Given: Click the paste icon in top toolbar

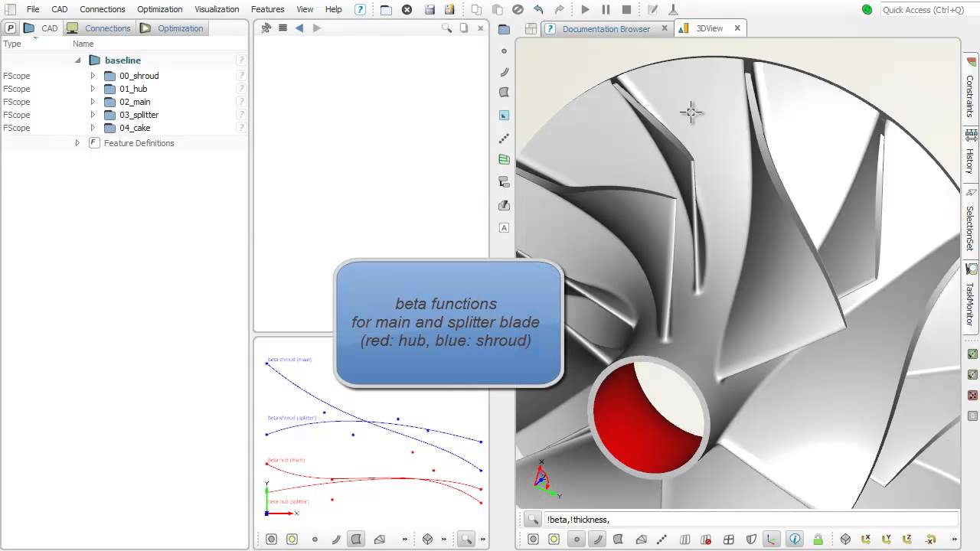Looking at the screenshot, I should (497, 9).
